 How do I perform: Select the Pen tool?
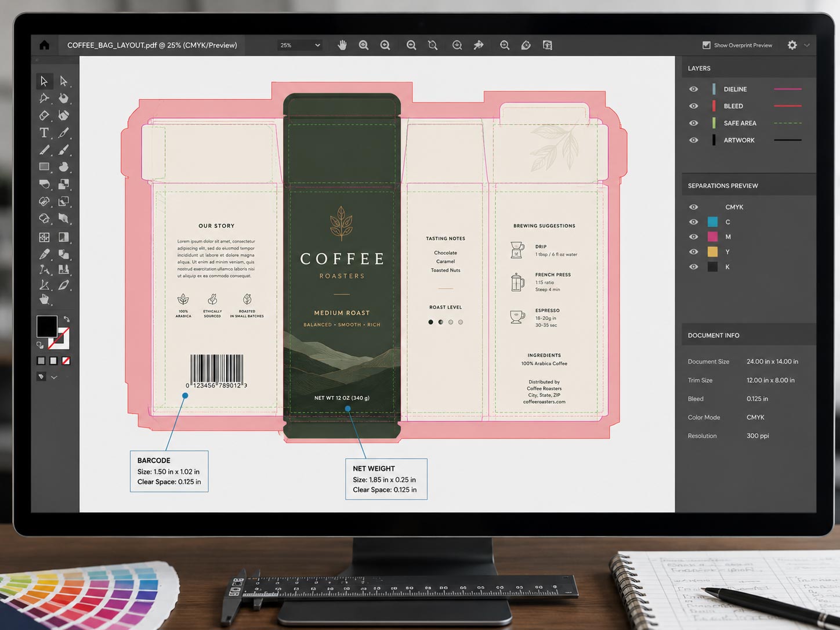click(x=44, y=98)
